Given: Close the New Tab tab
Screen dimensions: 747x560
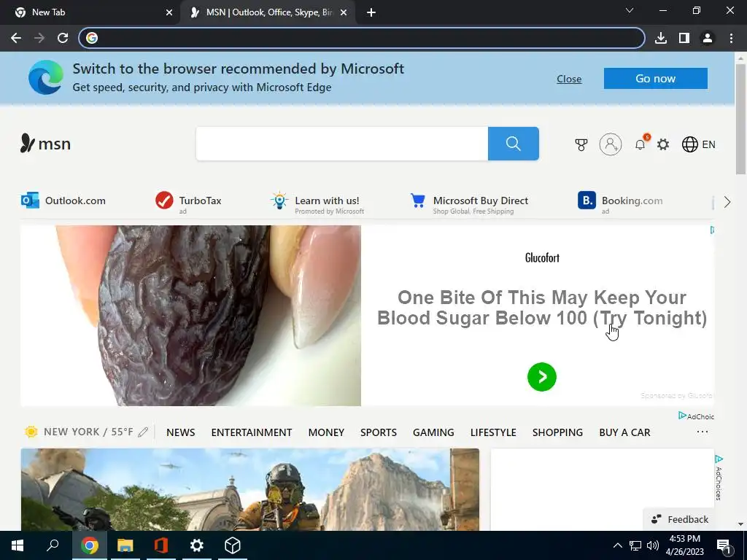Looking at the screenshot, I should tap(169, 12).
